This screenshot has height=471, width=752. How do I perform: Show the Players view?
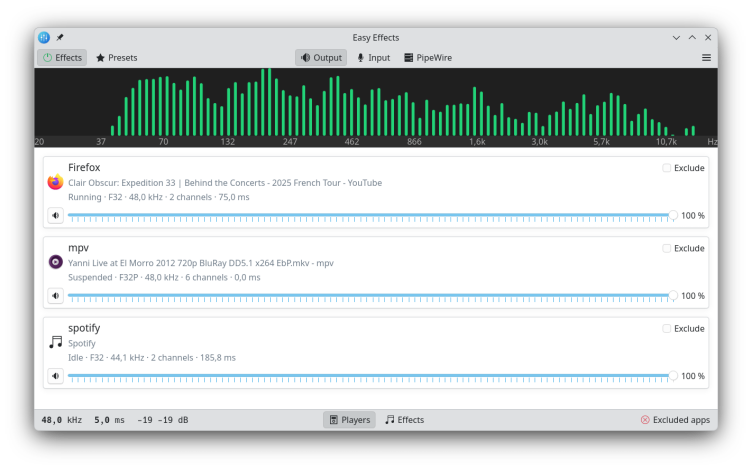point(349,420)
